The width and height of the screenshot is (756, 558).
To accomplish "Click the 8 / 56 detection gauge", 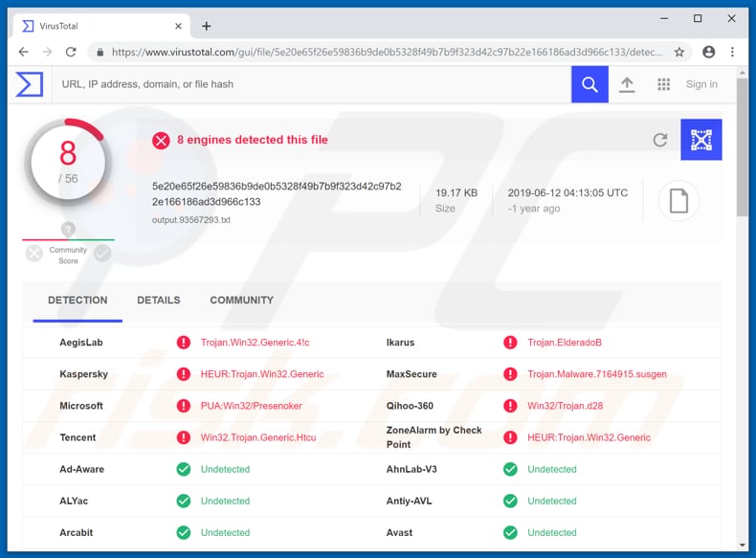I will click(x=68, y=164).
